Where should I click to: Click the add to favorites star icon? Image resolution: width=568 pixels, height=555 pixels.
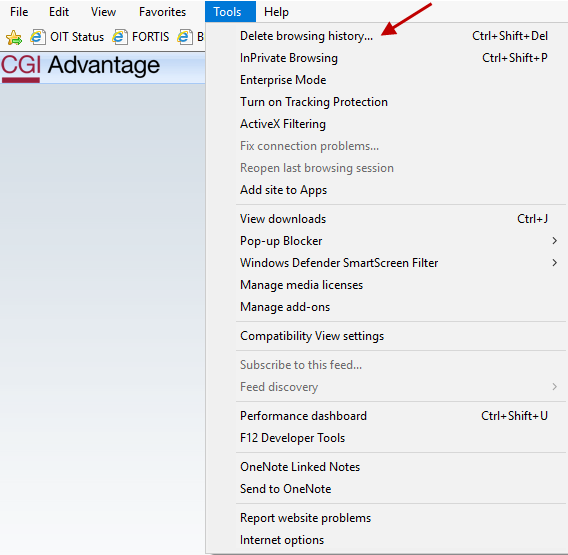(x=14, y=37)
